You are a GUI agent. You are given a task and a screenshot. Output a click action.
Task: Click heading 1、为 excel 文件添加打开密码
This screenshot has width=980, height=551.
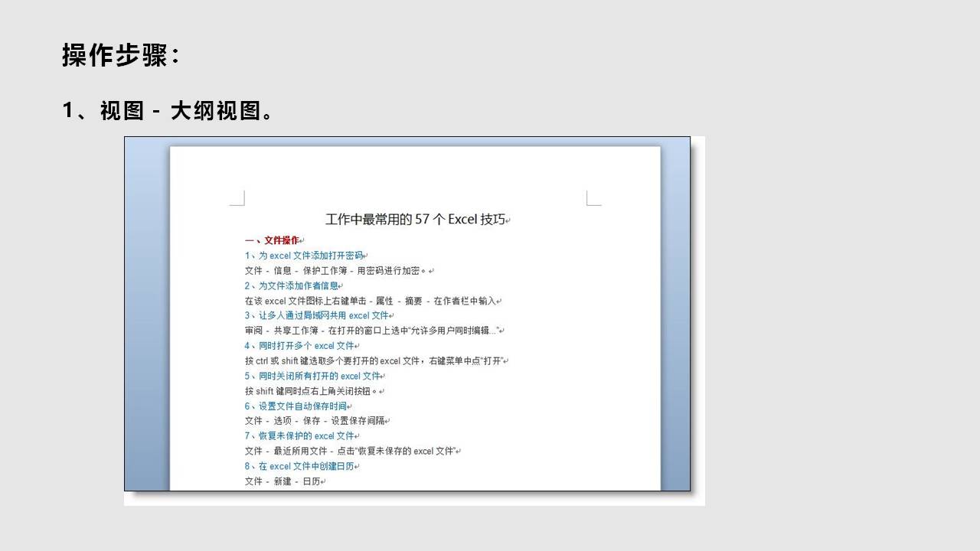point(305,256)
